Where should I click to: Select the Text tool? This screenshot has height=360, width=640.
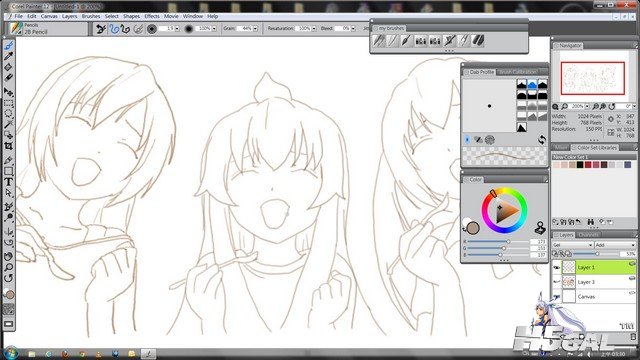(9, 182)
